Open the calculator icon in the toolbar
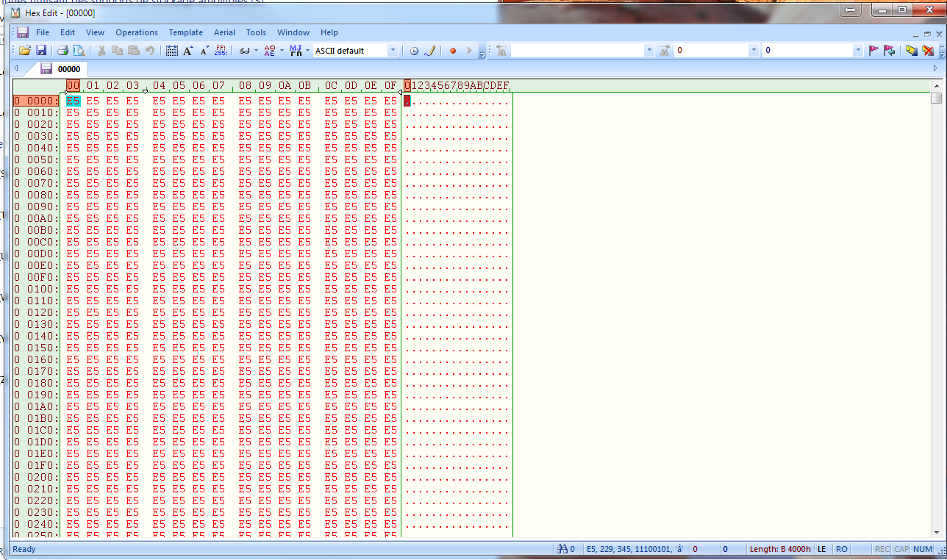947x560 pixels. click(172, 51)
